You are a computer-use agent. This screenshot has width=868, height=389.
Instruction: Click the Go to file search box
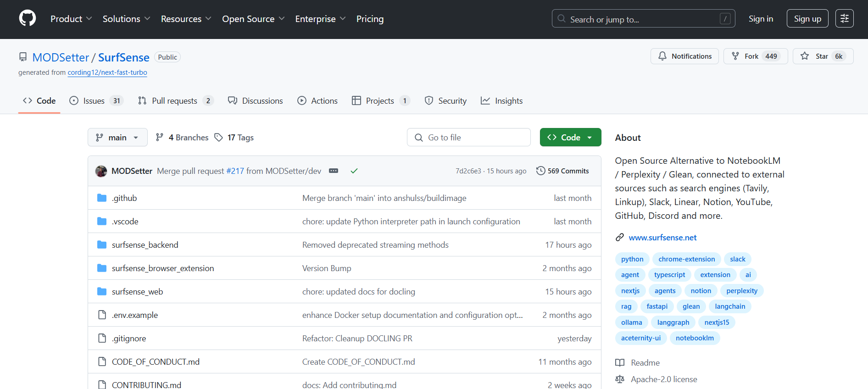click(x=468, y=137)
